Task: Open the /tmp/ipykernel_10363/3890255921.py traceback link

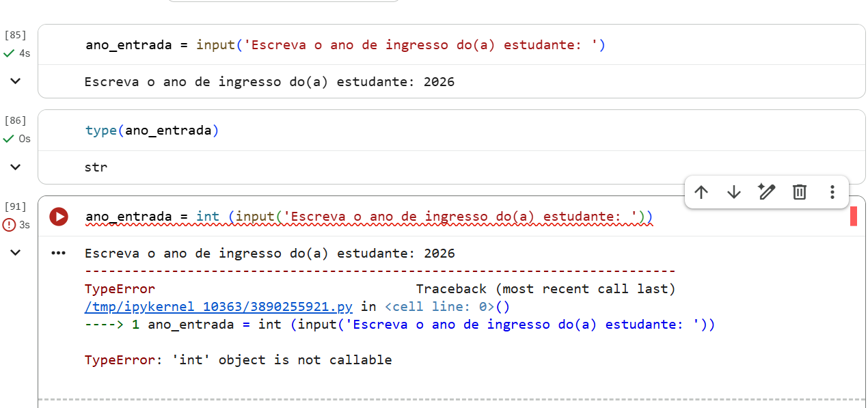Action: (x=218, y=307)
